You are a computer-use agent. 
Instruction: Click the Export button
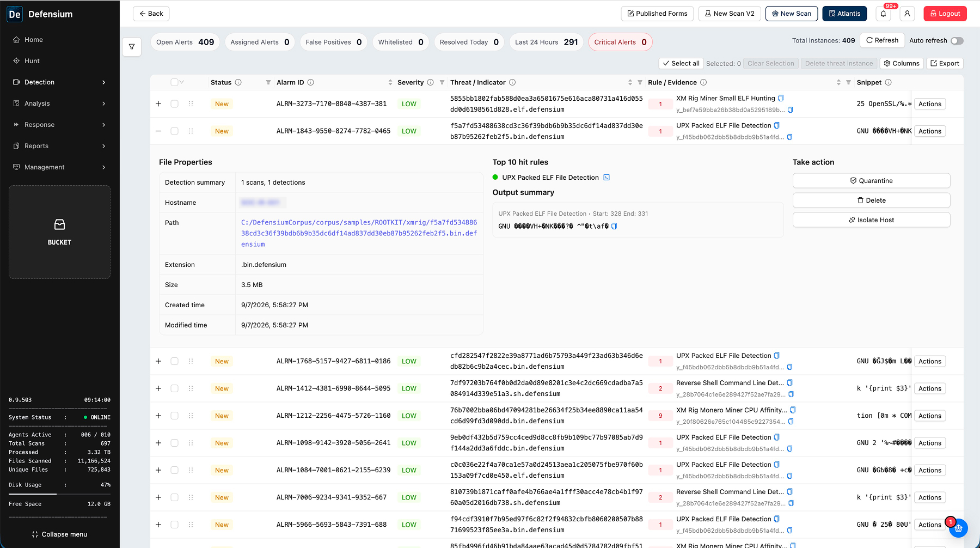(945, 63)
